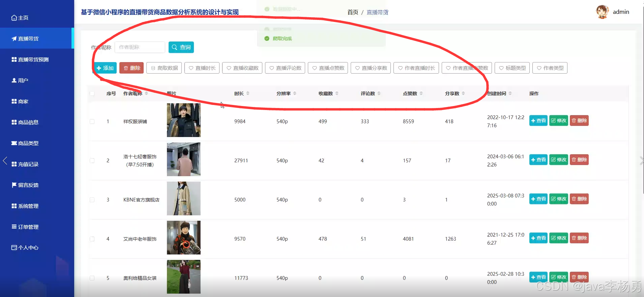Check the row 4 艾尚中老年服饰 checkbox
This screenshot has width=644, height=297.
click(x=92, y=239)
